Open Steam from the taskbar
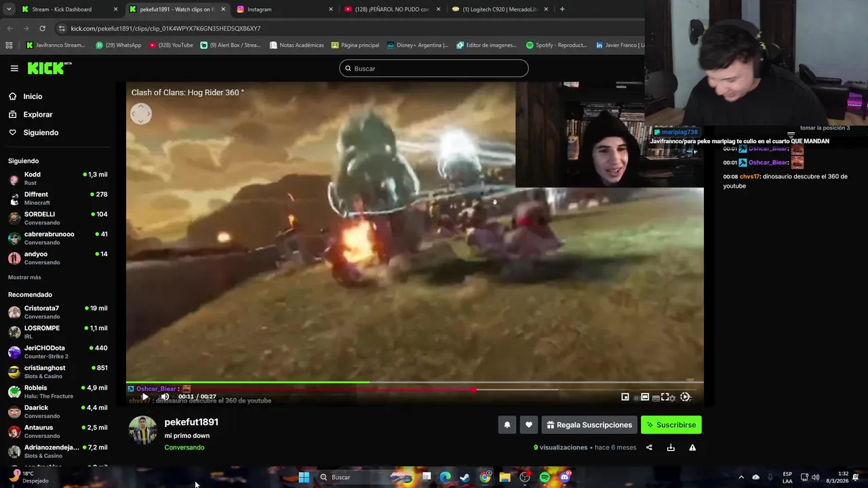This screenshot has width=868, height=488. coord(465,477)
